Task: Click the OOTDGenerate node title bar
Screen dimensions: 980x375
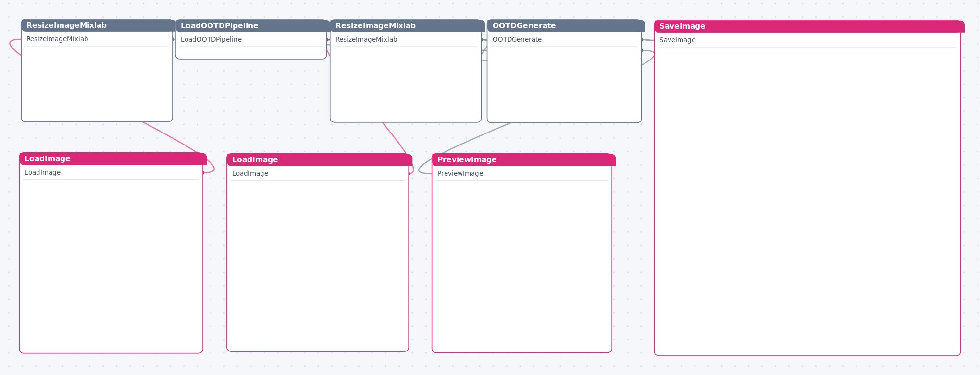Action: [566, 26]
